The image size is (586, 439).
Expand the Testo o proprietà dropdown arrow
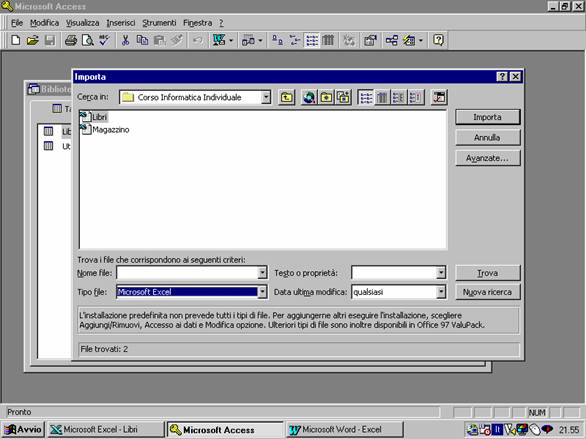[x=441, y=273]
